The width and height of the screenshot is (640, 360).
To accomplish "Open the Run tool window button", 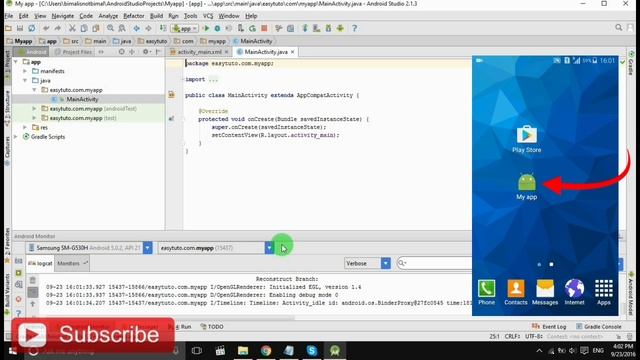I will (182, 327).
